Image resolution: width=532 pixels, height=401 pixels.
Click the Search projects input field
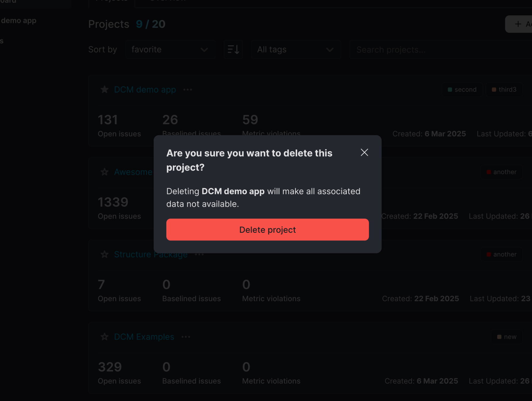(439, 49)
